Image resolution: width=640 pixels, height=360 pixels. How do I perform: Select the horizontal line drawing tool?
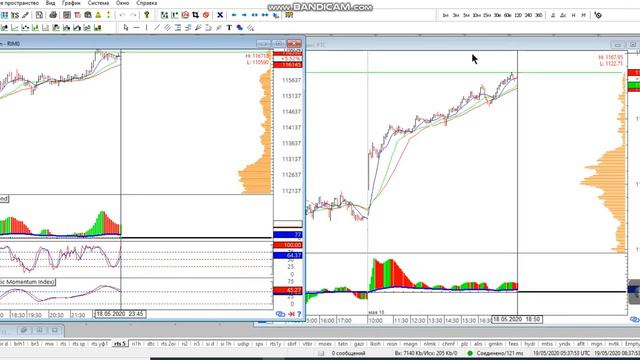click(x=136, y=27)
